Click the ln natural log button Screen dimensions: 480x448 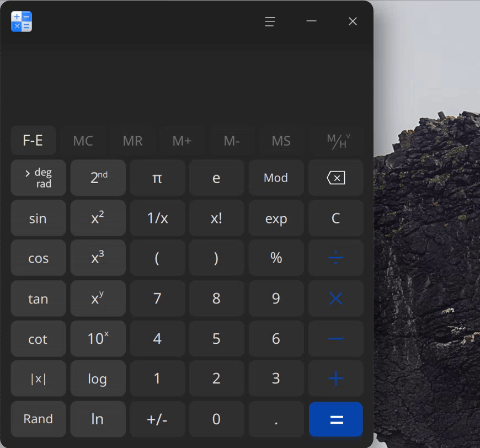click(98, 419)
